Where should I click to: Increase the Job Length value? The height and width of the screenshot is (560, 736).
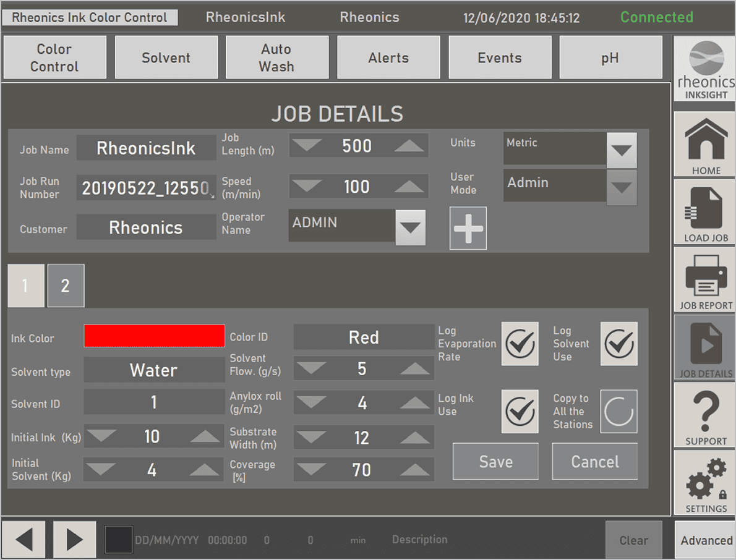point(408,146)
